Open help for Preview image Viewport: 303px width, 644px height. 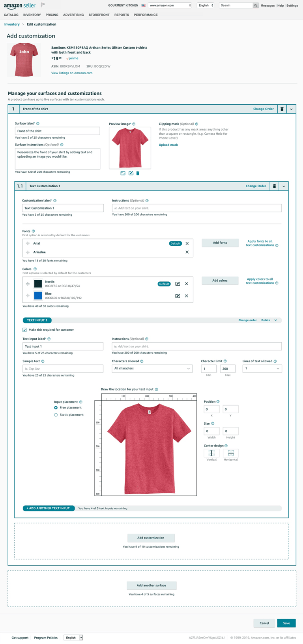pos(134,124)
